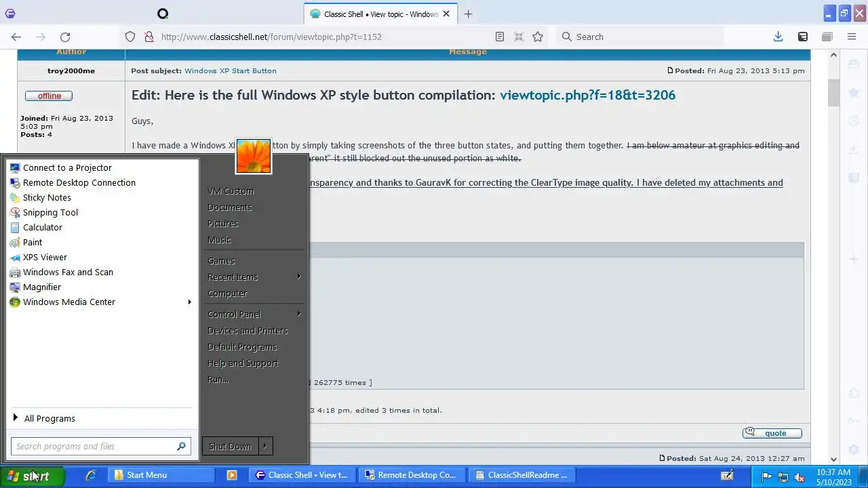This screenshot has height=488, width=868.
Task: Open Documents from start menu
Action: pos(254,207)
